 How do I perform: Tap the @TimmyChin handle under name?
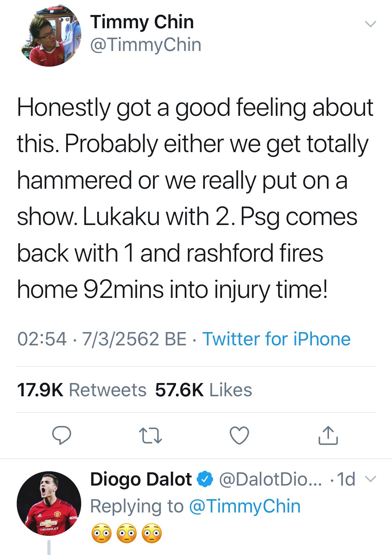pyautogui.click(x=146, y=45)
